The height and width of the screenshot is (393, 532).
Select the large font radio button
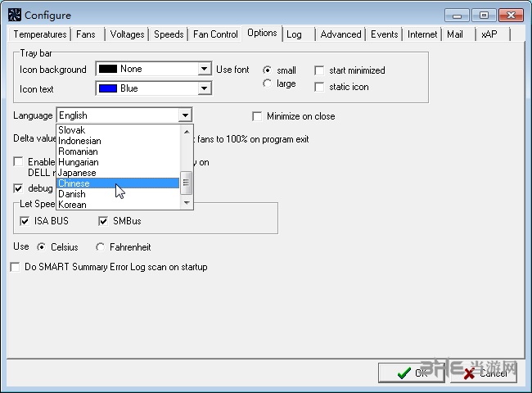click(x=268, y=84)
